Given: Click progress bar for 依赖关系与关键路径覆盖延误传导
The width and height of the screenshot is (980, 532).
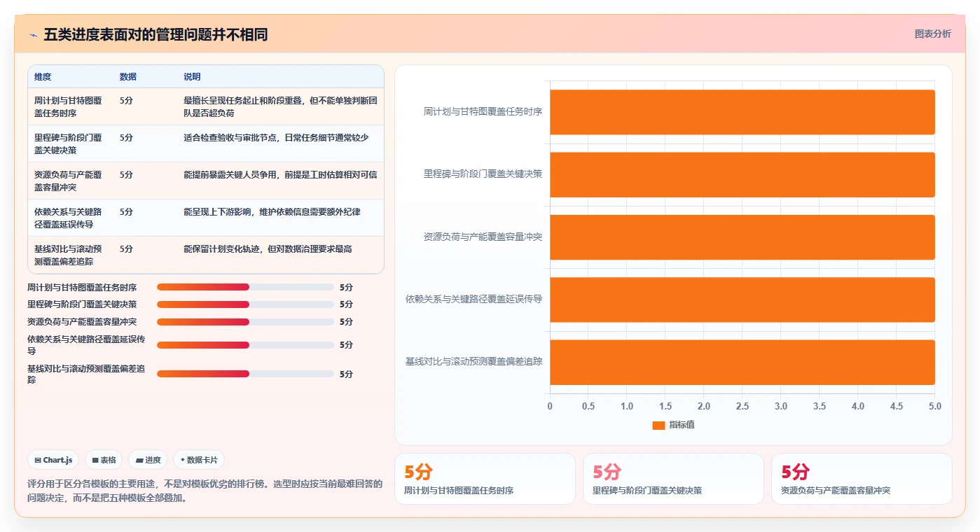Looking at the screenshot, I should click(245, 345).
